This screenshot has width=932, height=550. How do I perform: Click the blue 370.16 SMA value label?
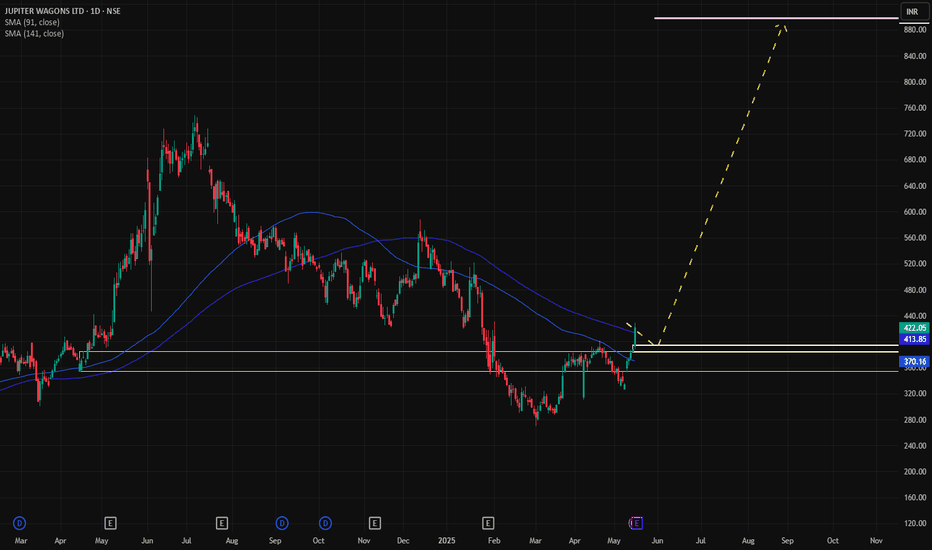pos(914,362)
